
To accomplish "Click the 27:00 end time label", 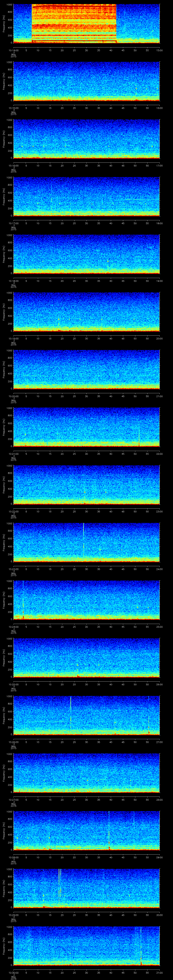I will (x=159, y=742).
